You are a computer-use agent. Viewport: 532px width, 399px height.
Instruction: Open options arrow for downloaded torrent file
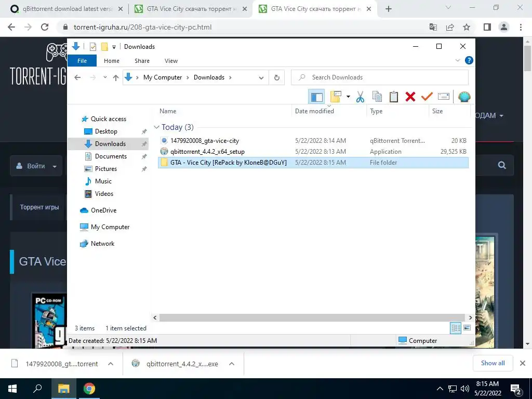(111, 364)
